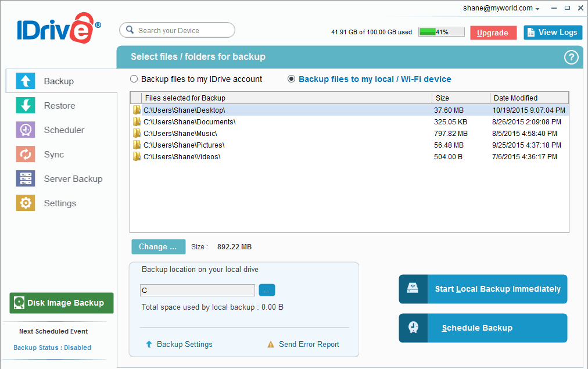Viewport: 588px width, 369px height.
Task: Click the Sync arrows icon
Action: tap(26, 155)
